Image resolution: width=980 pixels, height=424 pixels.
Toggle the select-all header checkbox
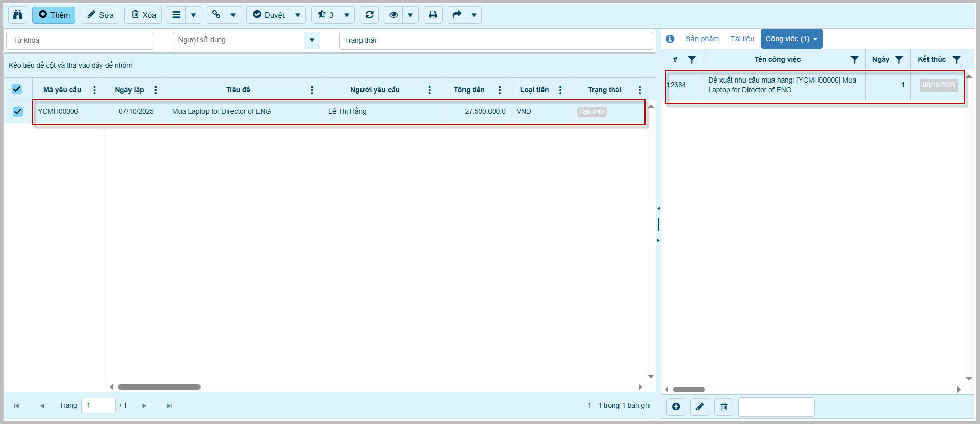17,90
